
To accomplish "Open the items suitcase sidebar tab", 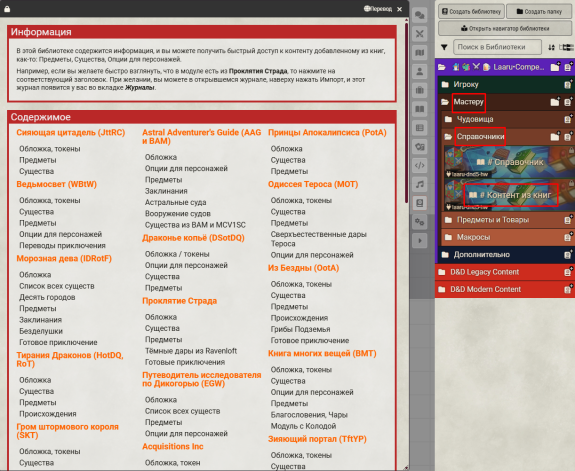I will coord(420,90).
